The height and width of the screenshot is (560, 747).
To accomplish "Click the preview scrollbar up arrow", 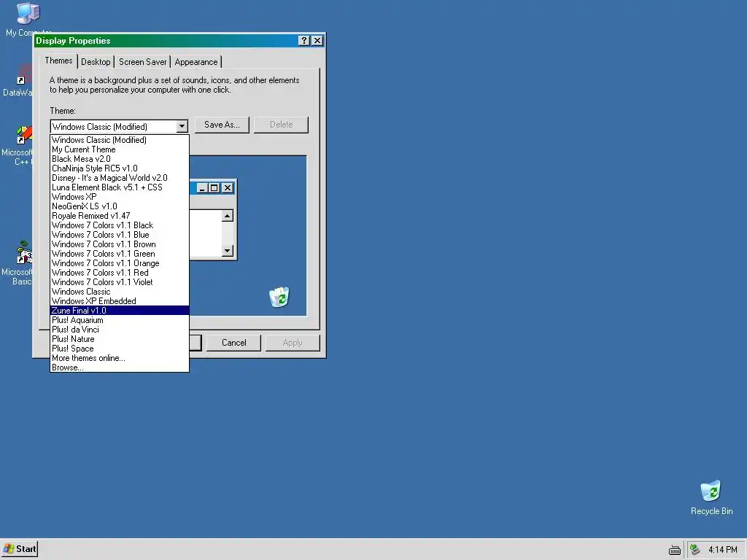I will [x=228, y=216].
